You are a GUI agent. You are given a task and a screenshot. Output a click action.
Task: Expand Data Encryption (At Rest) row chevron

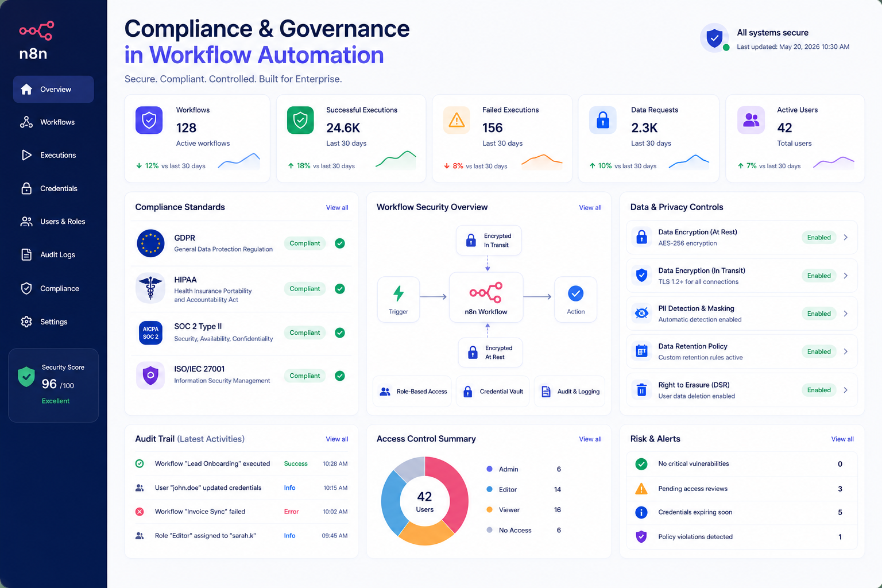click(x=846, y=237)
